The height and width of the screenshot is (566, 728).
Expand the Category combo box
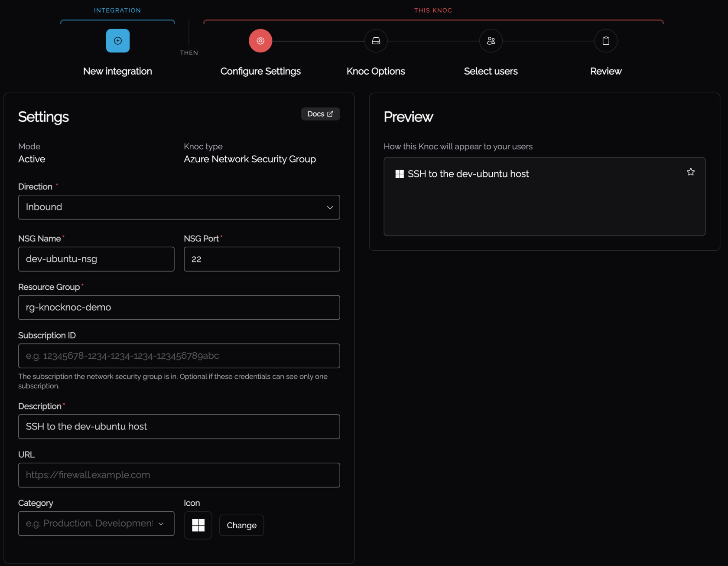[96, 523]
